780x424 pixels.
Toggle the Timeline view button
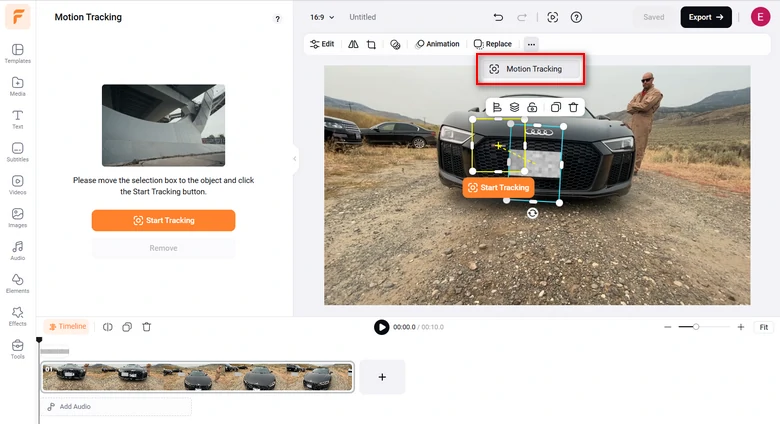click(67, 326)
